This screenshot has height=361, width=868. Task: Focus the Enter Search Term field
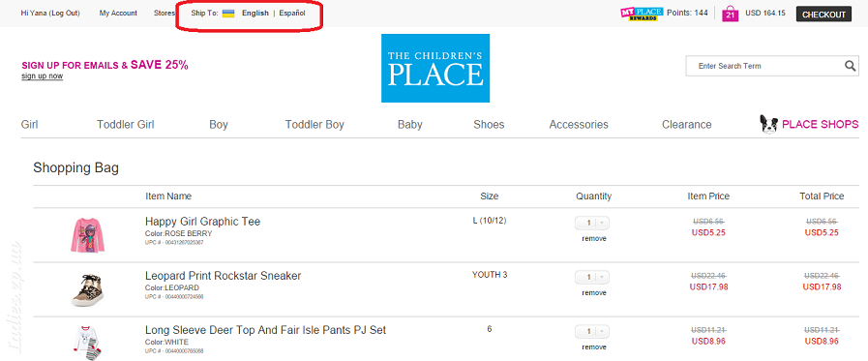(763, 66)
